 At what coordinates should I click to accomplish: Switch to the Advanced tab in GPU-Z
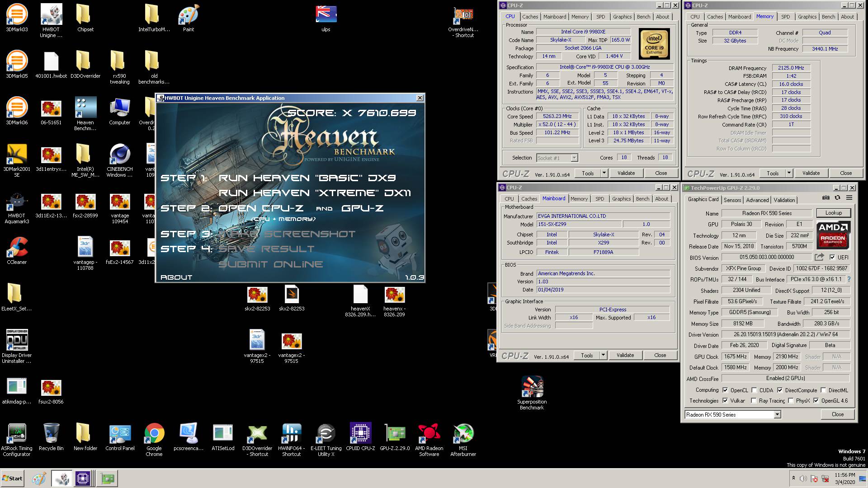coord(757,200)
